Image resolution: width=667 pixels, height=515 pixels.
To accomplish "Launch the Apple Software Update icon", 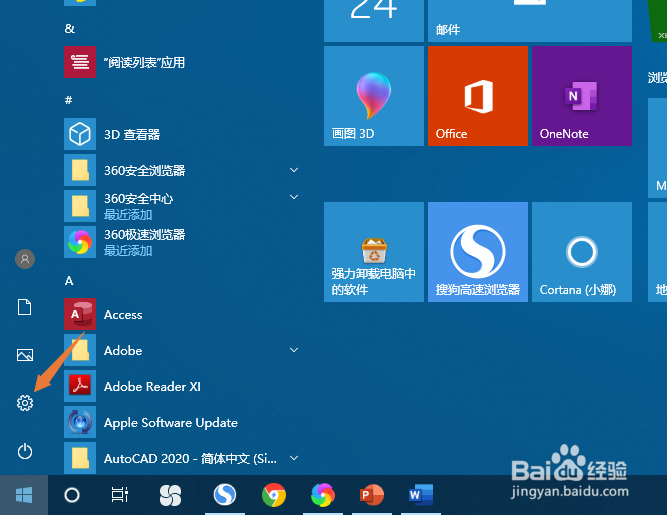I will point(80,422).
